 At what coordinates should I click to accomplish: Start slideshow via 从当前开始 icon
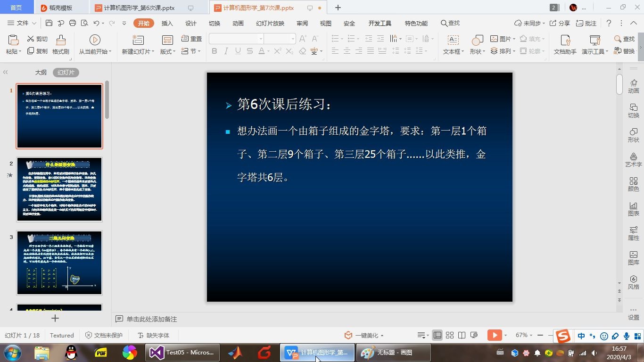coord(94,40)
